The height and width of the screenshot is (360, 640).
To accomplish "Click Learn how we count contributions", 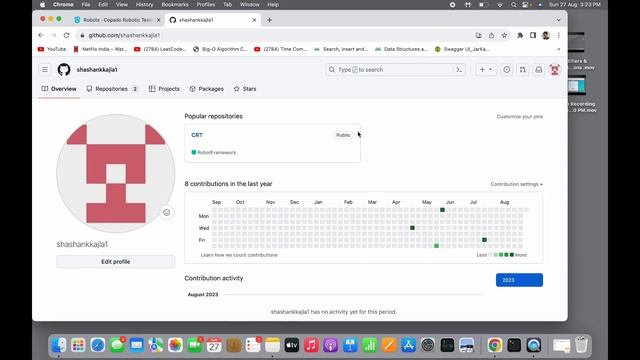I will 239,255.
